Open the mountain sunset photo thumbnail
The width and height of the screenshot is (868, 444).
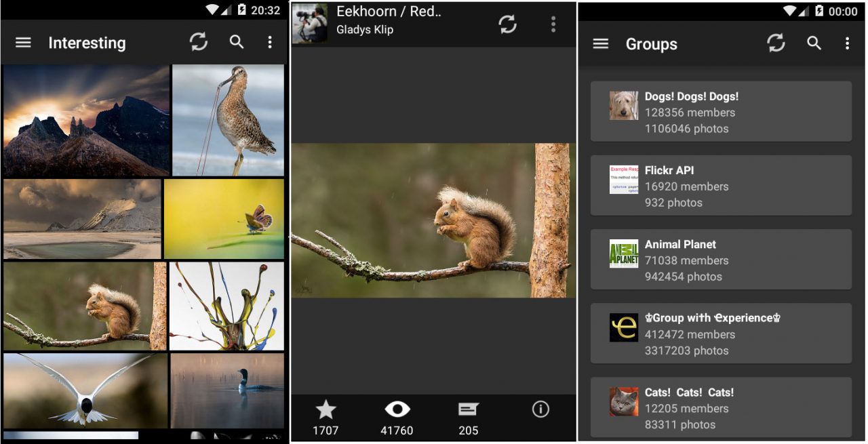(85, 119)
